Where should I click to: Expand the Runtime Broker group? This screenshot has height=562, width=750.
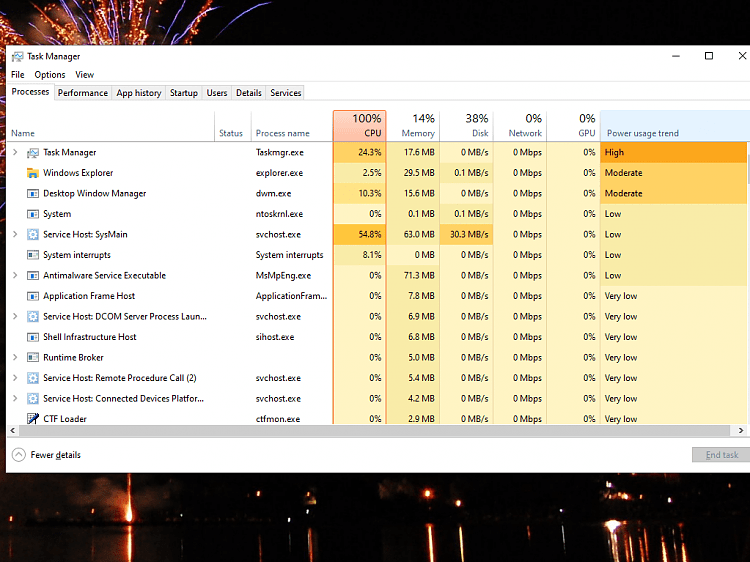coord(15,357)
